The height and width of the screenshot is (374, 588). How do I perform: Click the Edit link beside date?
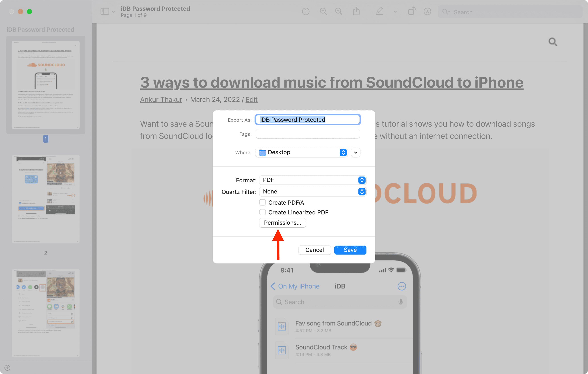pos(251,100)
